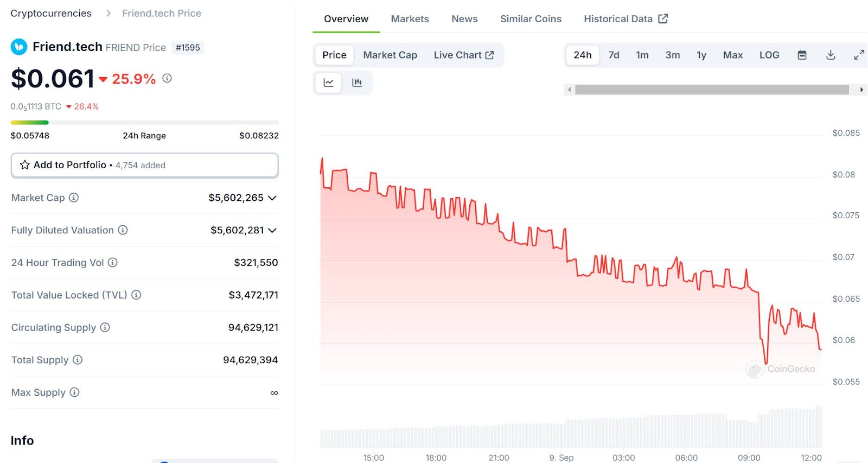
Task: Click the Circulating Supply info icon
Action: pyautogui.click(x=105, y=327)
